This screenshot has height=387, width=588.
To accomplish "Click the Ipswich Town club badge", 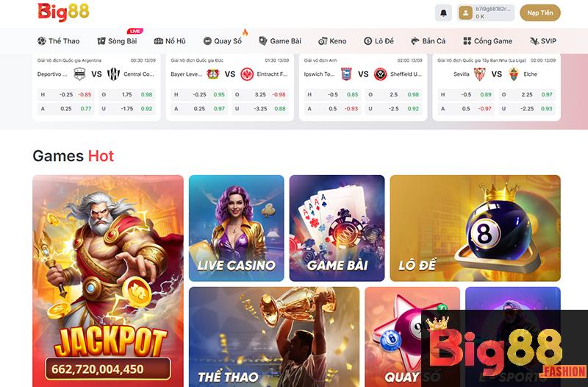I will [x=346, y=74].
